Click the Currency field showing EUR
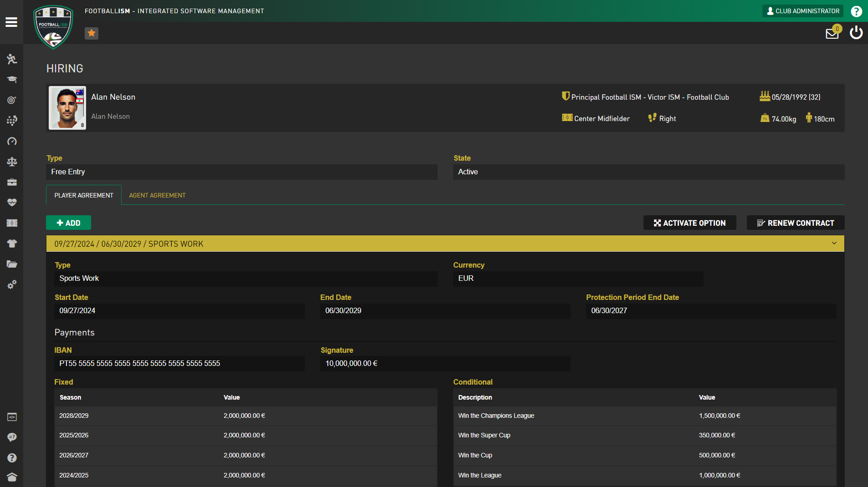868x487 pixels. click(578, 278)
